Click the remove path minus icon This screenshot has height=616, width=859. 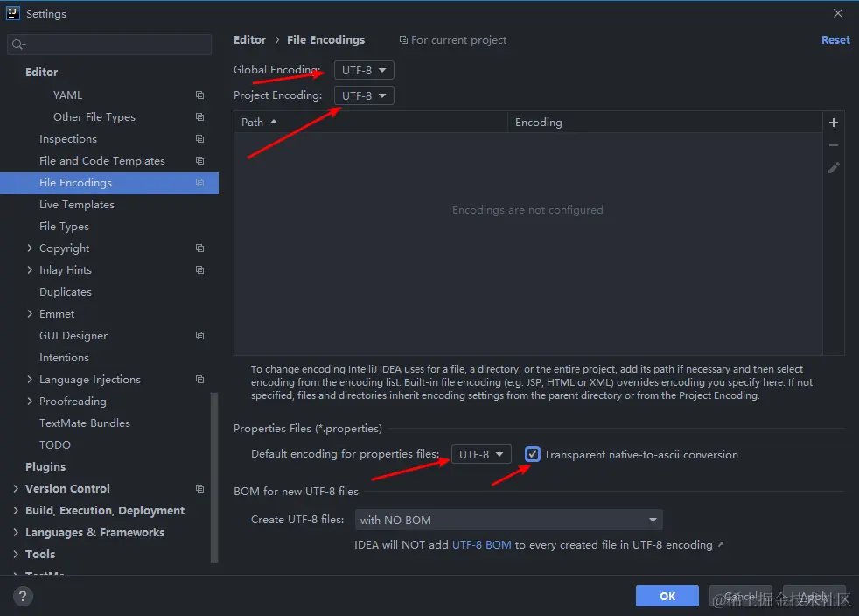click(834, 145)
